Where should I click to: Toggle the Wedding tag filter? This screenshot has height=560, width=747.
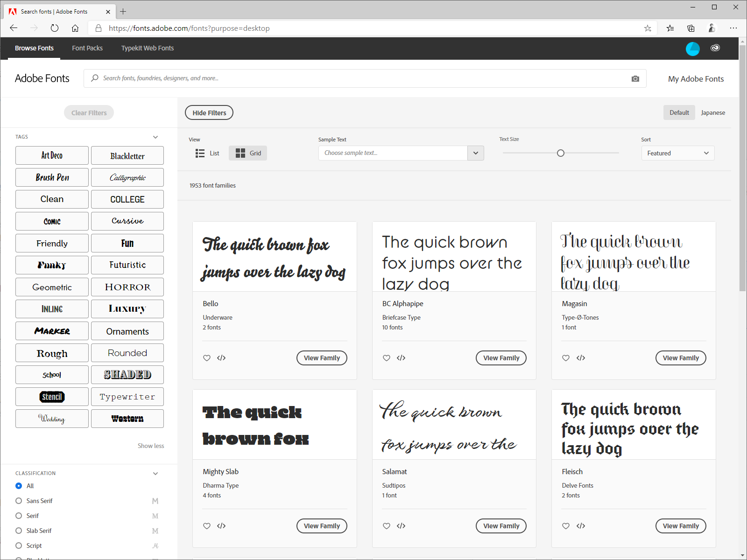[52, 419]
